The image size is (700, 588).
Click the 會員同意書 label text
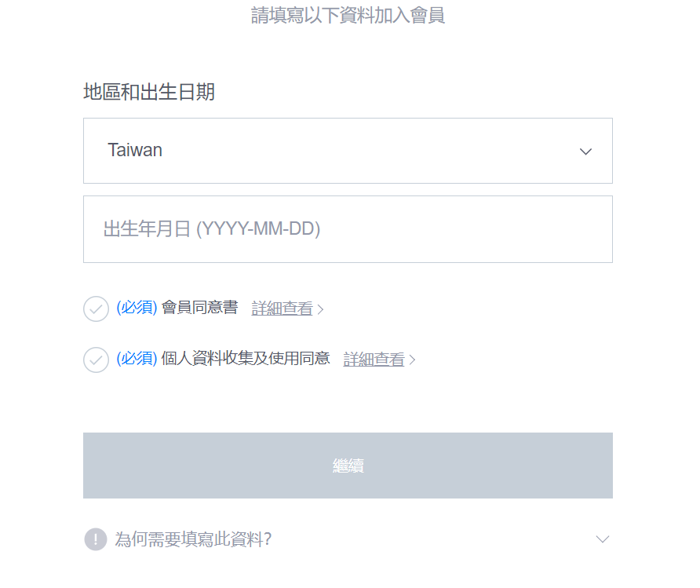[199, 308]
